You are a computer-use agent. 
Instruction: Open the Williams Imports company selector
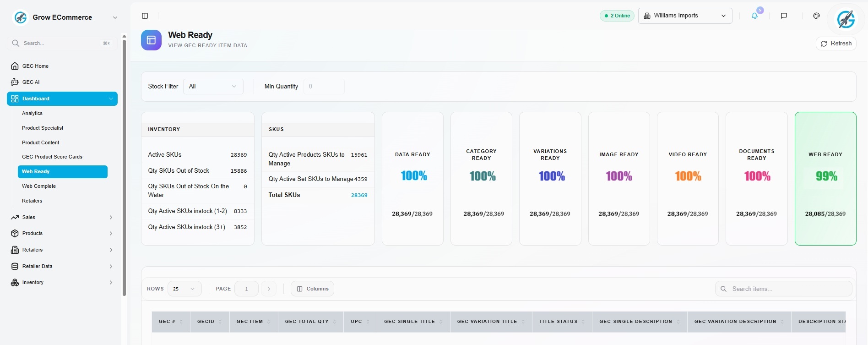tap(685, 16)
